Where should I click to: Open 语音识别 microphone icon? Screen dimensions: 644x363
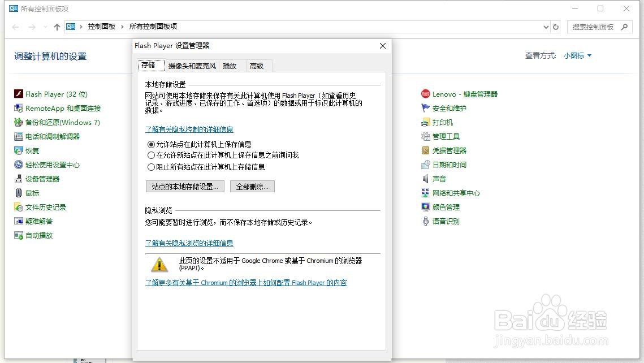[x=426, y=221]
